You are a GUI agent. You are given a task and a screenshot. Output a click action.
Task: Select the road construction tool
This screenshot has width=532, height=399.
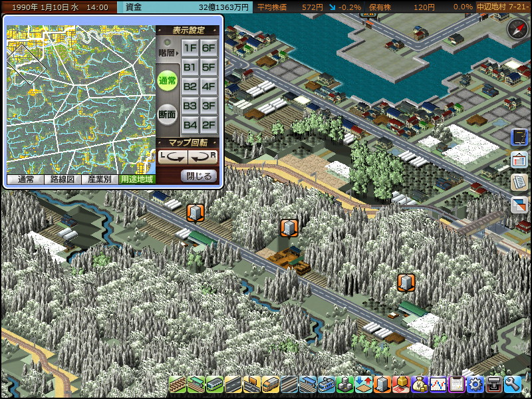pyautogui.click(x=233, y=384)
